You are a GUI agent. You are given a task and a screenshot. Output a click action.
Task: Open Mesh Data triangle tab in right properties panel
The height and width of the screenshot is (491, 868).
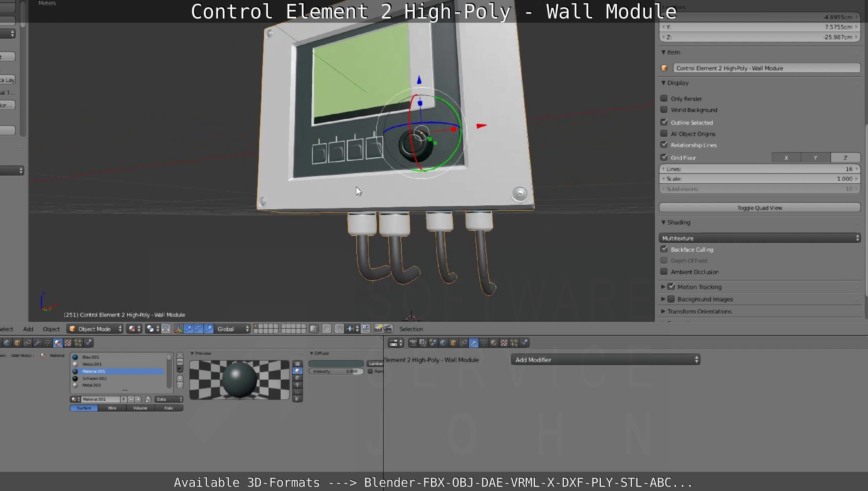pyautogui.click(x=484, y=343)
